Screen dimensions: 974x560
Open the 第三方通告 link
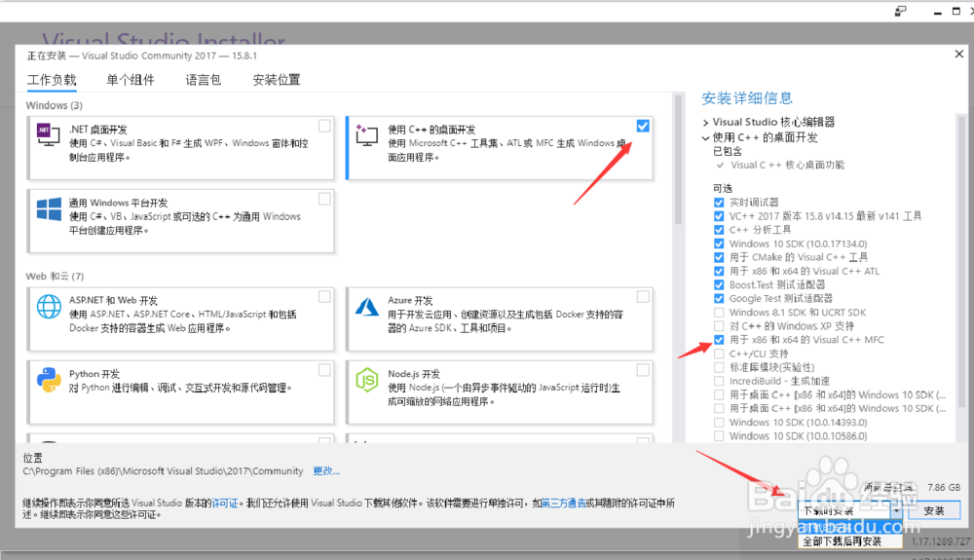[563, 503]
